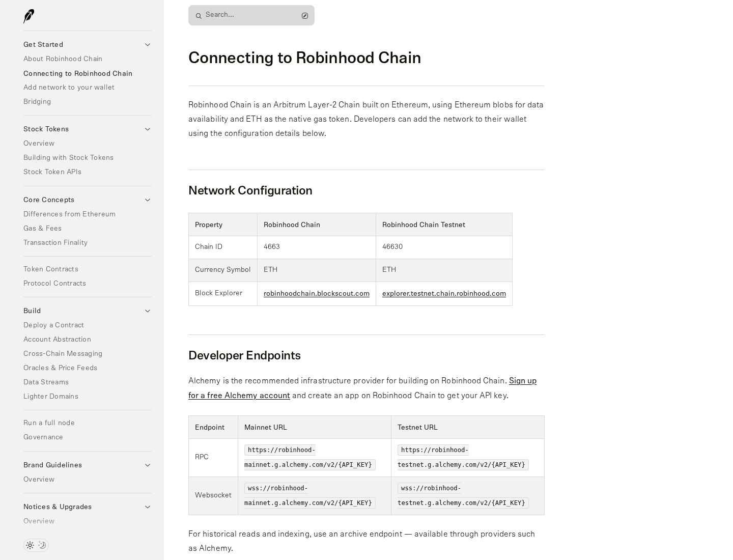Click the mainnet wss Websocket URL code
Screen dimensions: 733x560
309,495
